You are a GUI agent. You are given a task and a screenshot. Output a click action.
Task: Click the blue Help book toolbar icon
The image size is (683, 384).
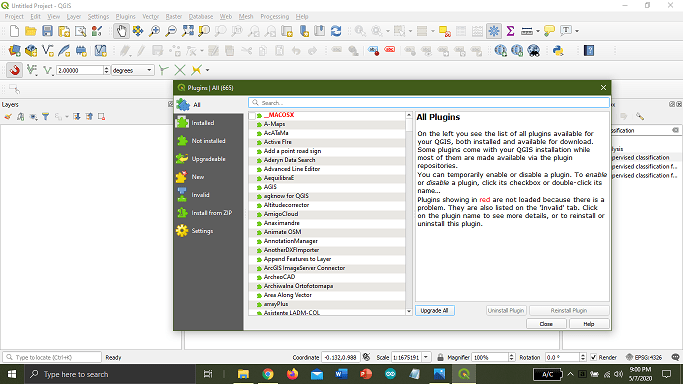coord(589,51)
